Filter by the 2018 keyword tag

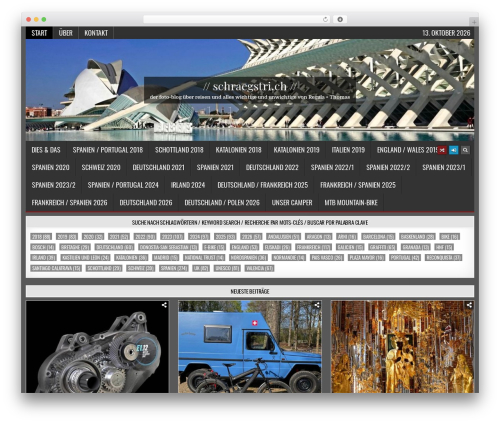41,237
